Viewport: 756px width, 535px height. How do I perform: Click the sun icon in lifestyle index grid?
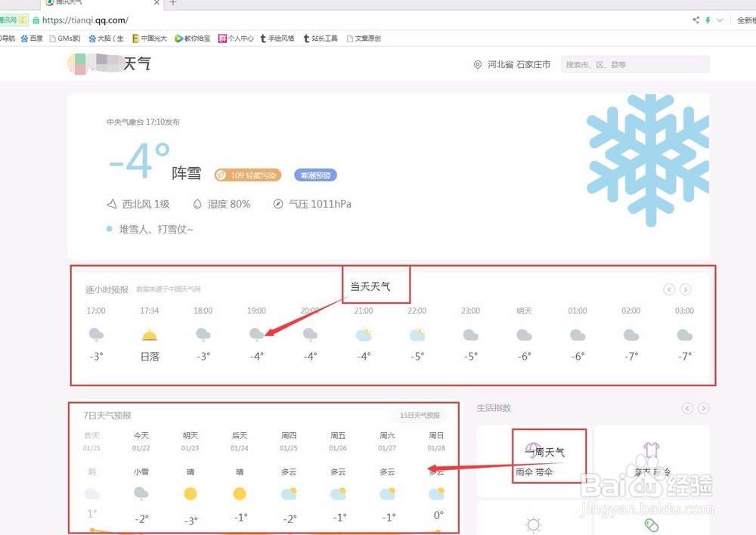pyautogui.click(x=533, y=523)
